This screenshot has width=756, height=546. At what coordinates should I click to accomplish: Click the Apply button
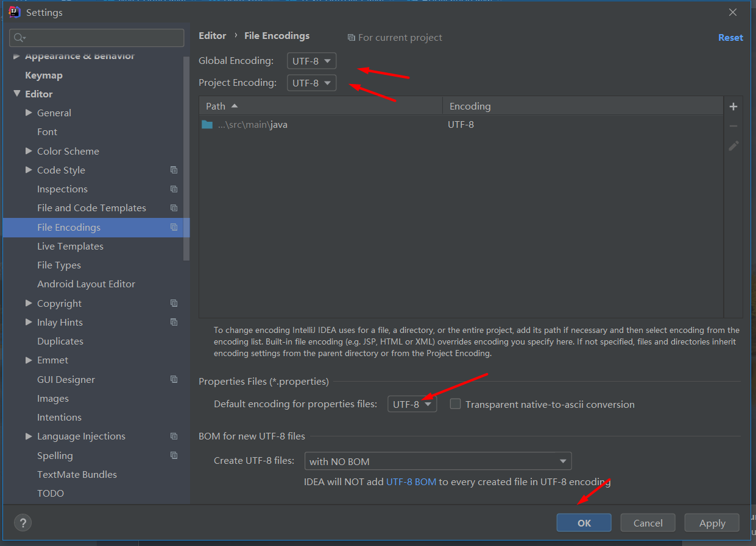712,523
